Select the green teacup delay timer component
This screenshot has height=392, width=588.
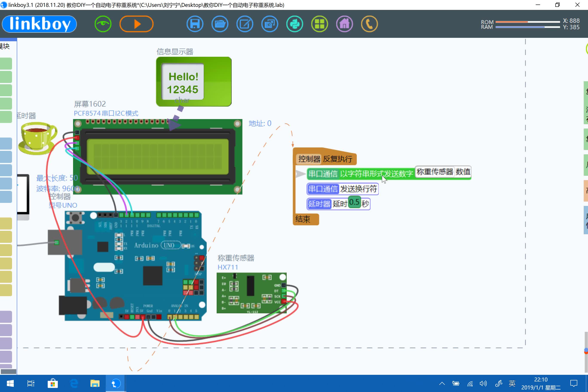(x=38, y=138)
